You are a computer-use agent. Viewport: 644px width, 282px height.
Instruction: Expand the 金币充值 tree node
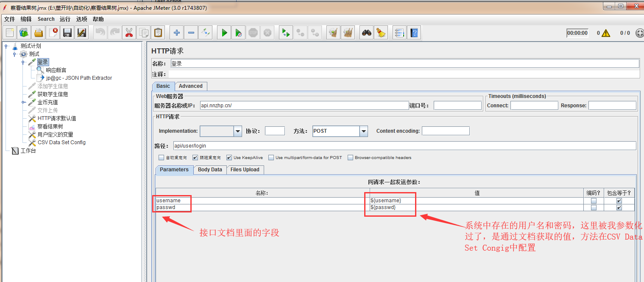click(23, 102)
